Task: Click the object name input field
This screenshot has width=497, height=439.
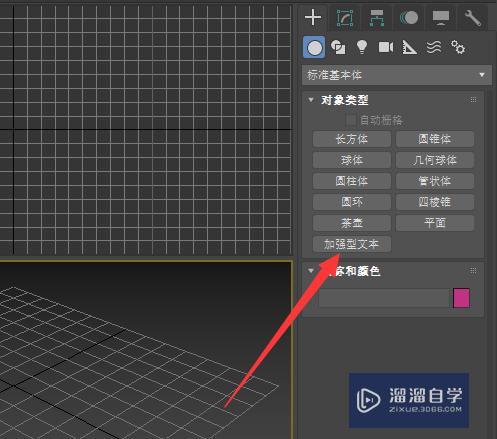Action: (x=384, y=298)
